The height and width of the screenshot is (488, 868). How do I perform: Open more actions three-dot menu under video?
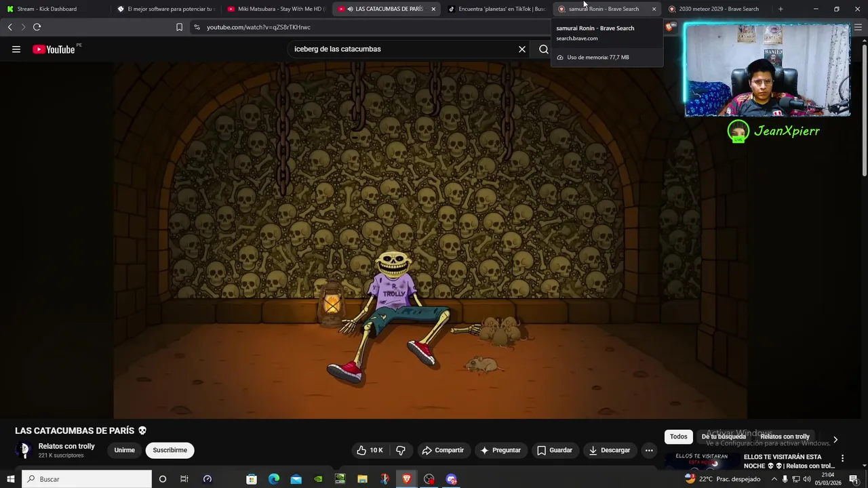(649, 450)
